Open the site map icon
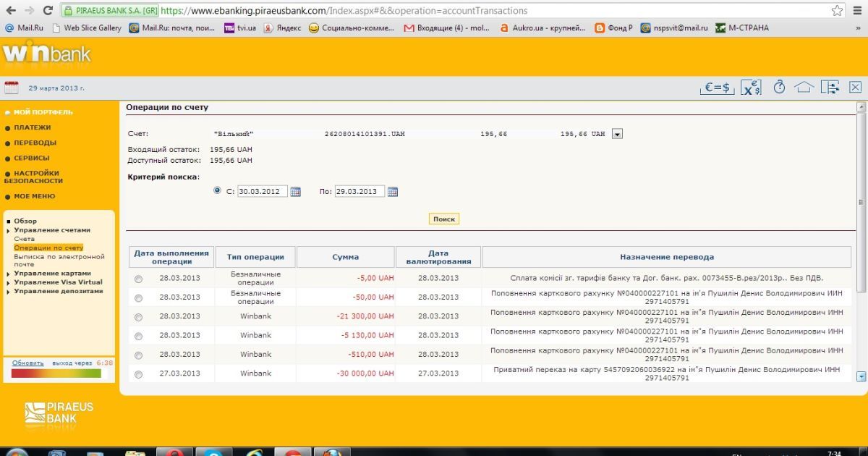The image size is (868, 456). pyautogui.click(x=829, y=88)
